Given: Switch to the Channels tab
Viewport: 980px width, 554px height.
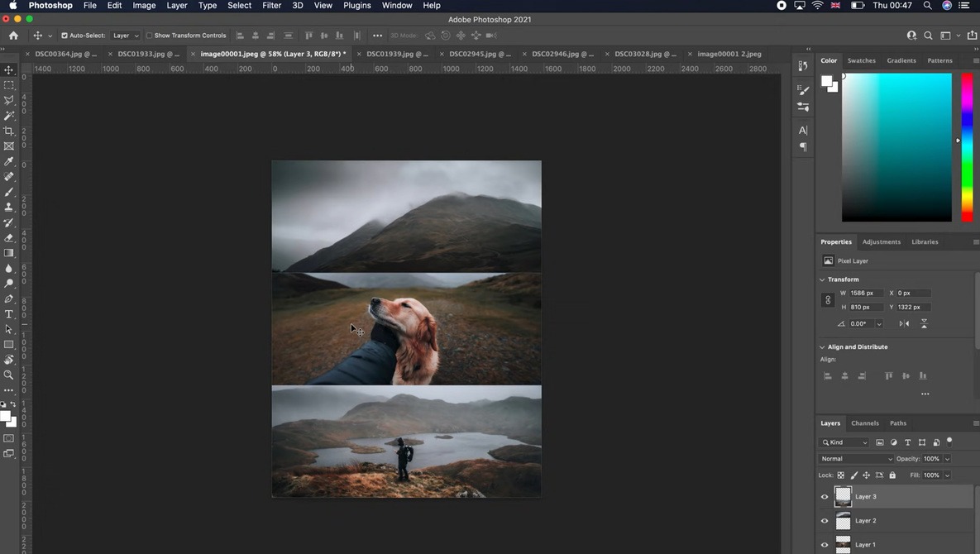Looking at the screenshot, I should (x=865, y=423).
